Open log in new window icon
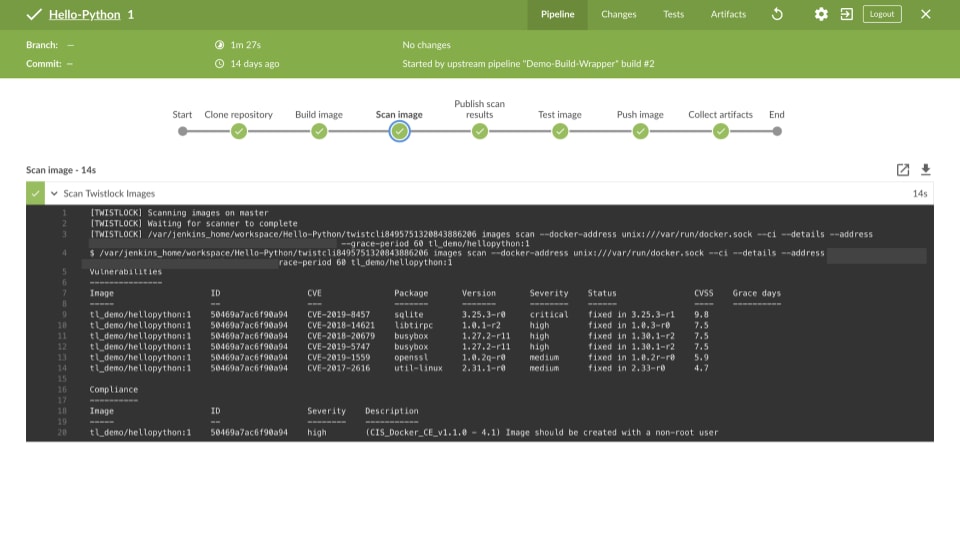 click(903, 170)
